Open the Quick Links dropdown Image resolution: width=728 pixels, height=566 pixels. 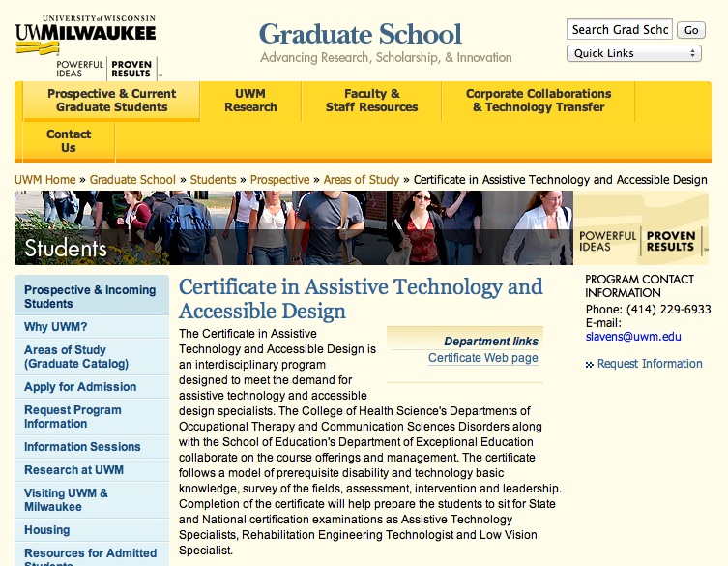[633, 54]
